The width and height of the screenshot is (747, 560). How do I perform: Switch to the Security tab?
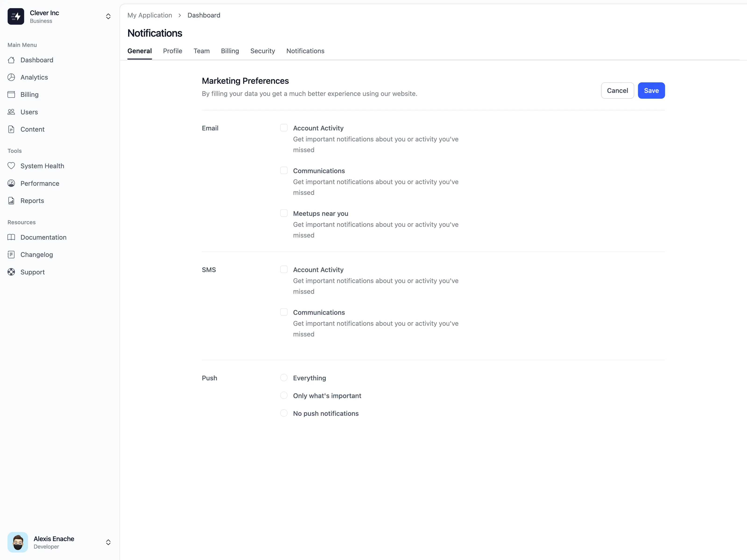pos(262,51)
